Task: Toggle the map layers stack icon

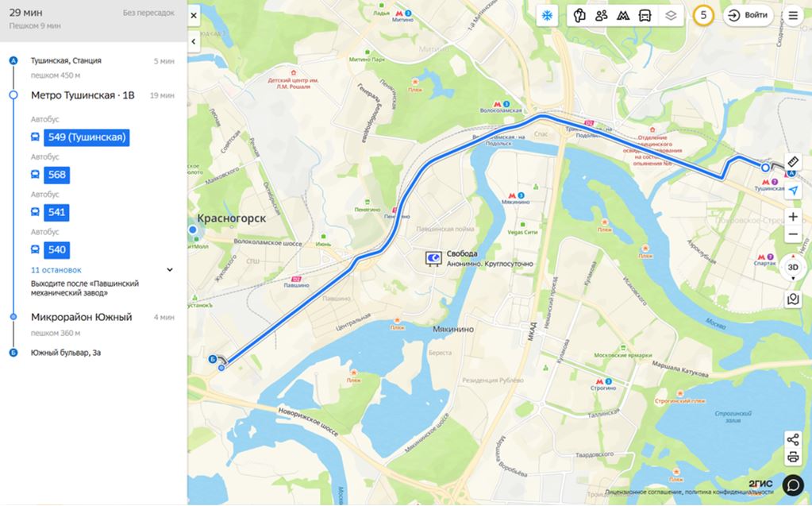Action: 671,16
